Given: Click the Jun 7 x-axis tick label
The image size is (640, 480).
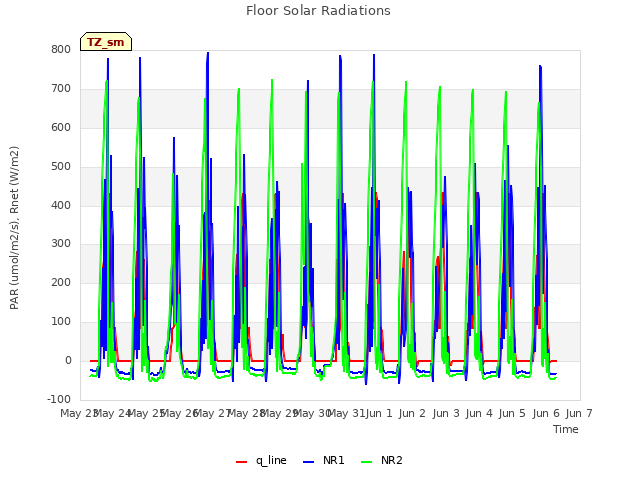Looking at the screenshot, I should (579, 413).
